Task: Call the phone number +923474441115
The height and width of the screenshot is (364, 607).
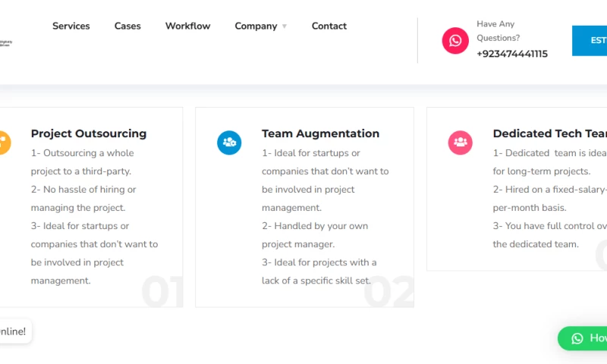Action: point(511,54)
